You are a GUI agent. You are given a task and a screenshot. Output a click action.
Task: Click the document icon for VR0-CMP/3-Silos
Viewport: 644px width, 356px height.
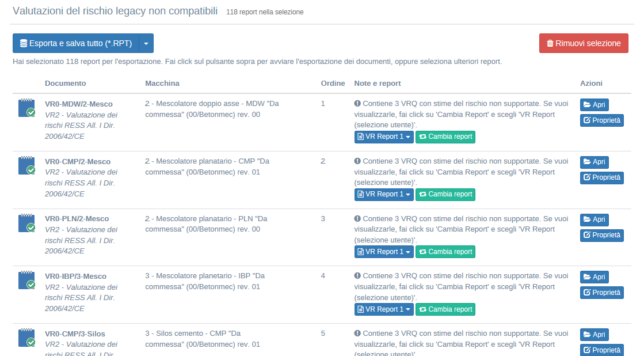26,338
